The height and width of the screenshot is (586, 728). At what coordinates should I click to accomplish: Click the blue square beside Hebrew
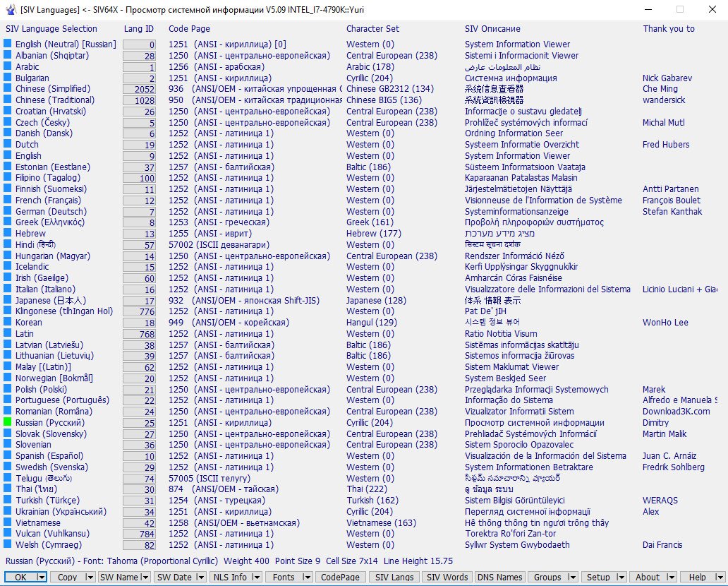coord(8,234)
